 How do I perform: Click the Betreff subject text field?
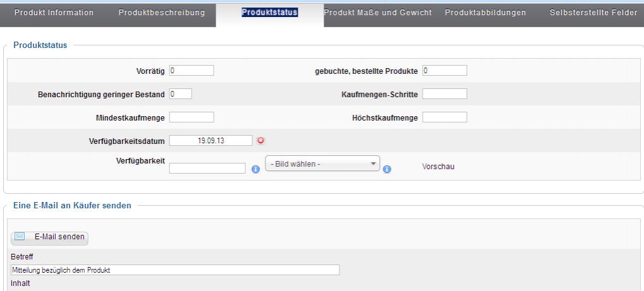click(175, 270)
